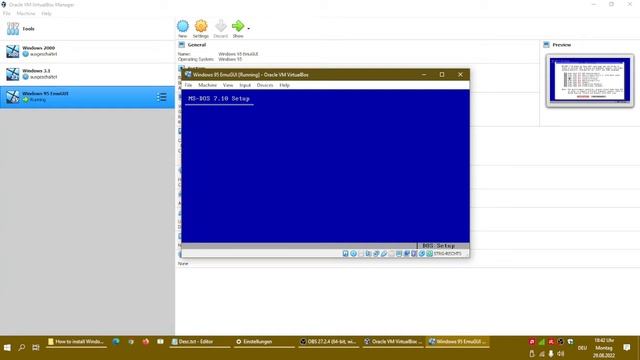Switch to OBS 27.2.4 taskbar item
The image size is (640, 360).
[329, 342]
